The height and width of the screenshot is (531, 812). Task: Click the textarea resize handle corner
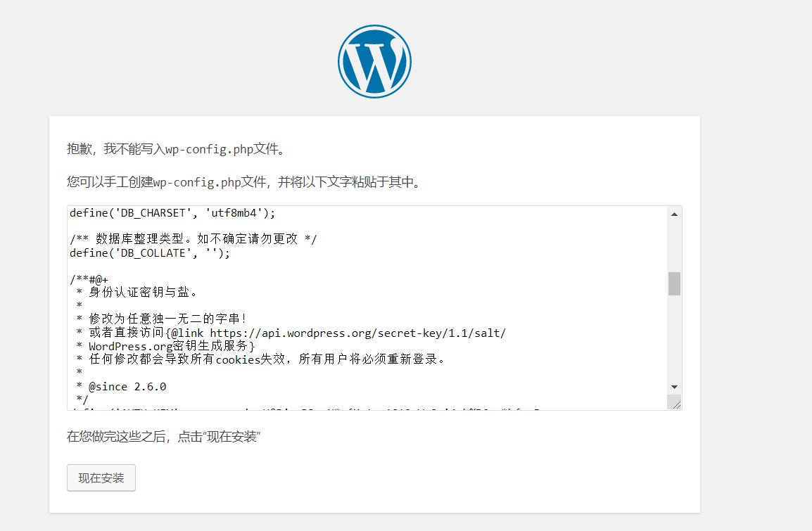675,403
